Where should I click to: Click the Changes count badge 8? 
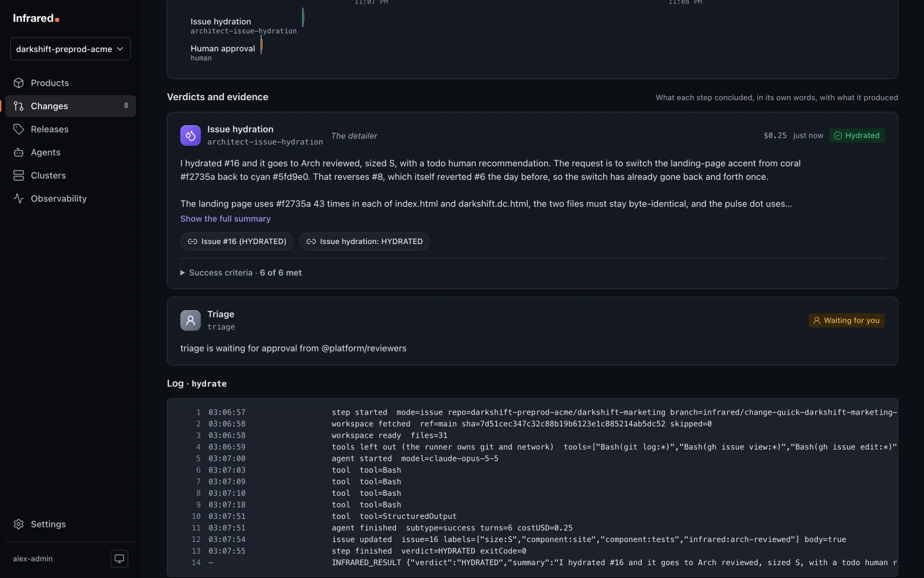coord(126,106)
